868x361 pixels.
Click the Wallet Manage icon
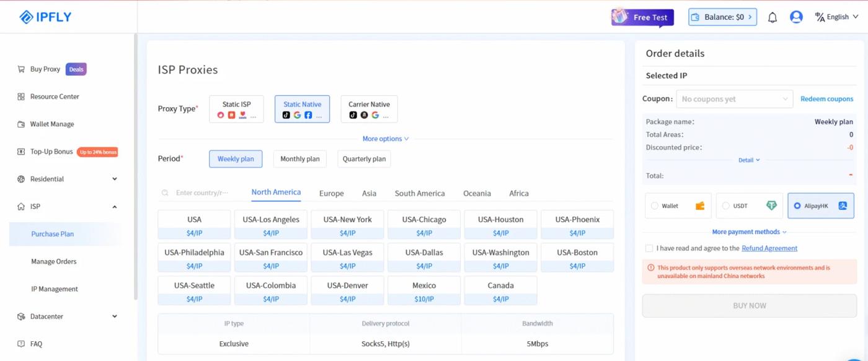point(21,124)
